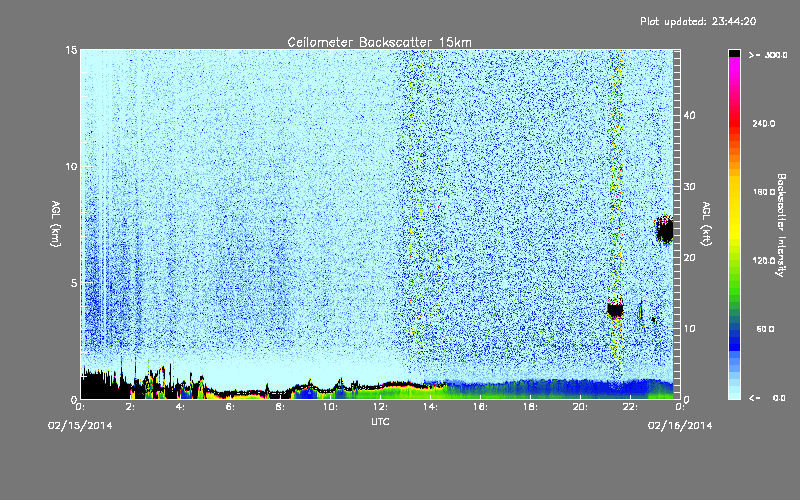The height and width of the screenshot is (500, 800).
Task: Click the 22: hour tick label on the time axis
Action: (630, 407)
